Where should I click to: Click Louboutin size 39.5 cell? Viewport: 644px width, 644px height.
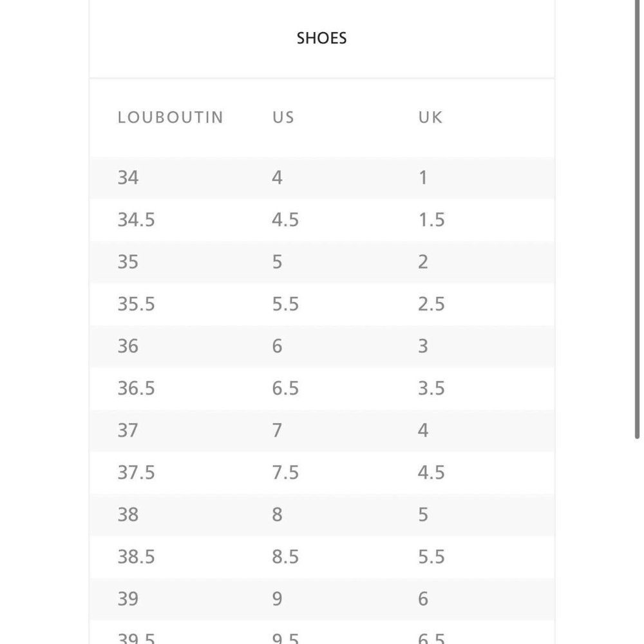click(137, 638)
